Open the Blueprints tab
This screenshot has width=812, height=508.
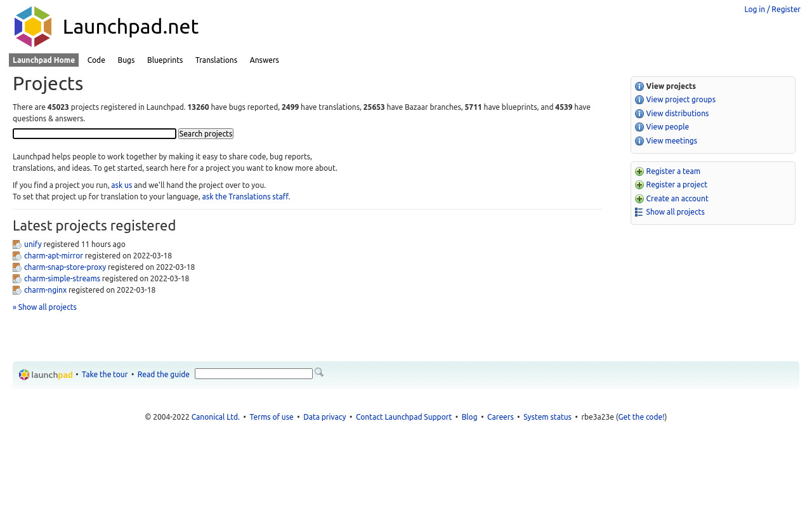(x=165, y=60)
